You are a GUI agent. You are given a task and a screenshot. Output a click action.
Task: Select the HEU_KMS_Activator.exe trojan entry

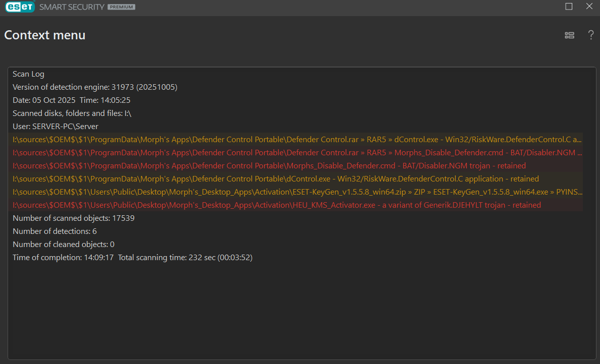277,205
